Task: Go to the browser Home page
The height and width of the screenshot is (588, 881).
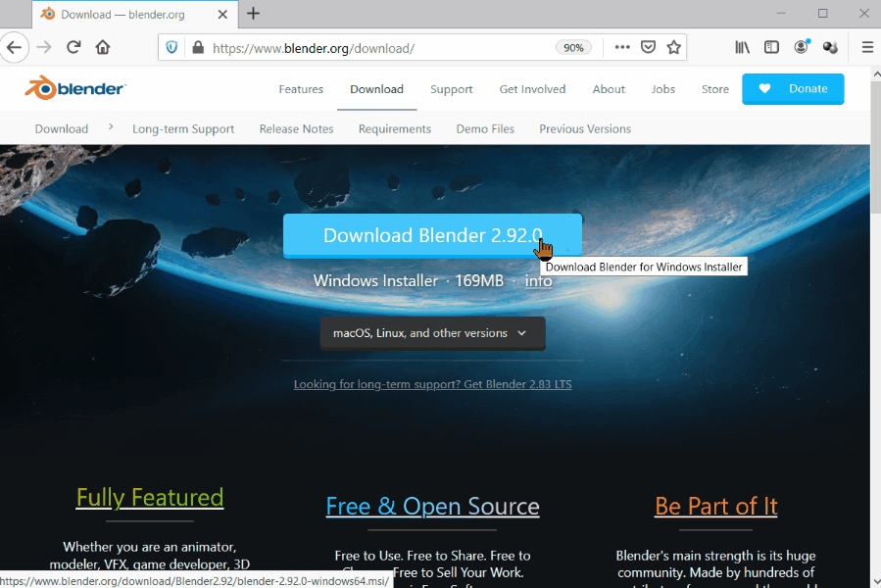Action: pos(103,47)
